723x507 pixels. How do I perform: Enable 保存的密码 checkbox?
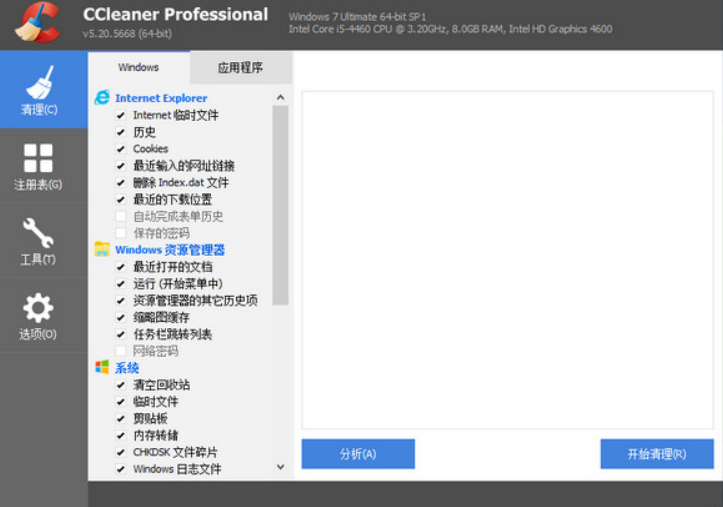(x=121, y=233)
